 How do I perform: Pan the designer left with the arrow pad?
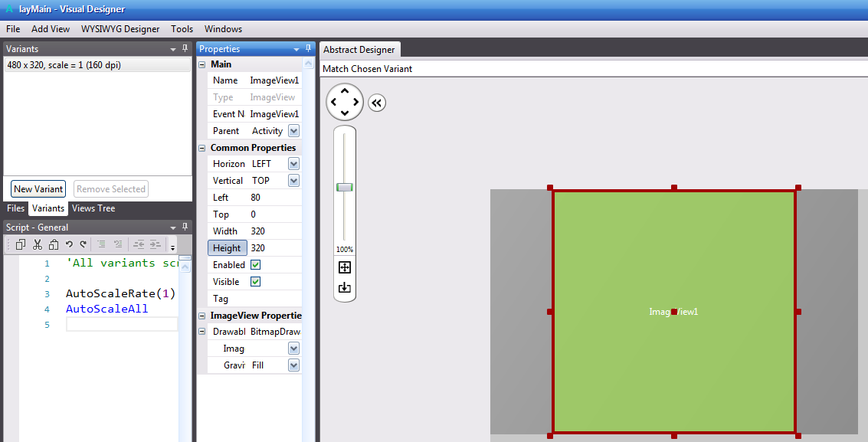[334, 102]
